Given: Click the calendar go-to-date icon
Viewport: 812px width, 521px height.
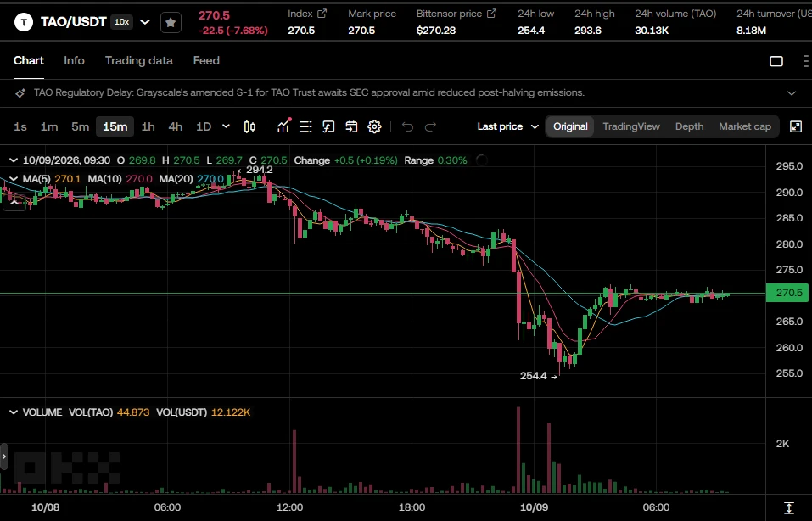Looking at the screenshot, I should [351, 127].
